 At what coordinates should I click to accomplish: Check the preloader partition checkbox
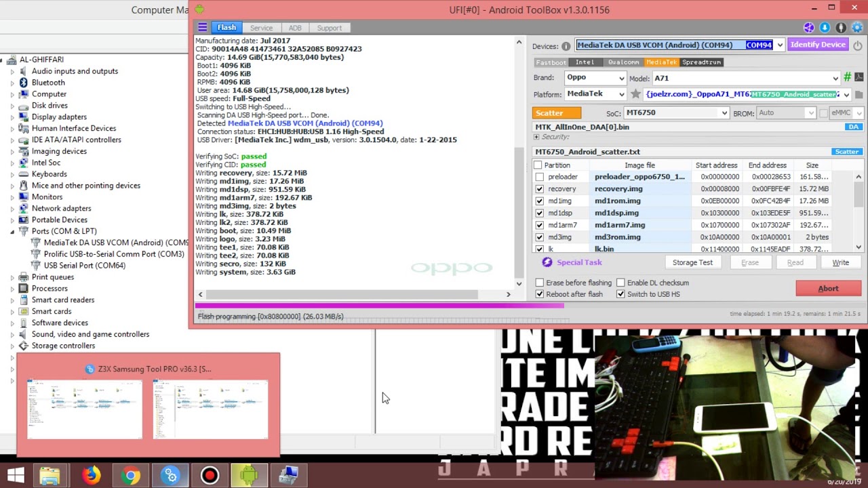pyautogui.click(x=539, y=177)
